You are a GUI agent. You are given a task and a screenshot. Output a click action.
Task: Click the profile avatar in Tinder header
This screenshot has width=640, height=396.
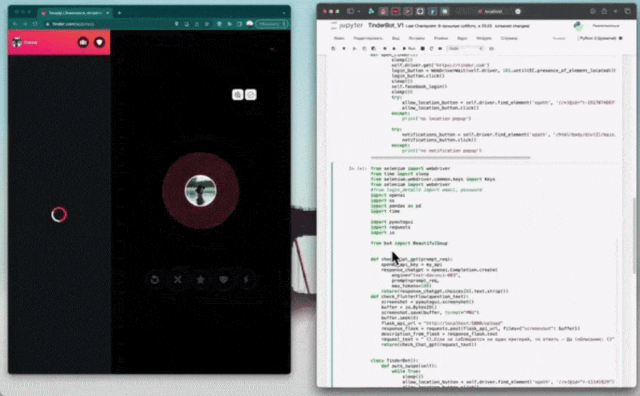coord(17,42)
